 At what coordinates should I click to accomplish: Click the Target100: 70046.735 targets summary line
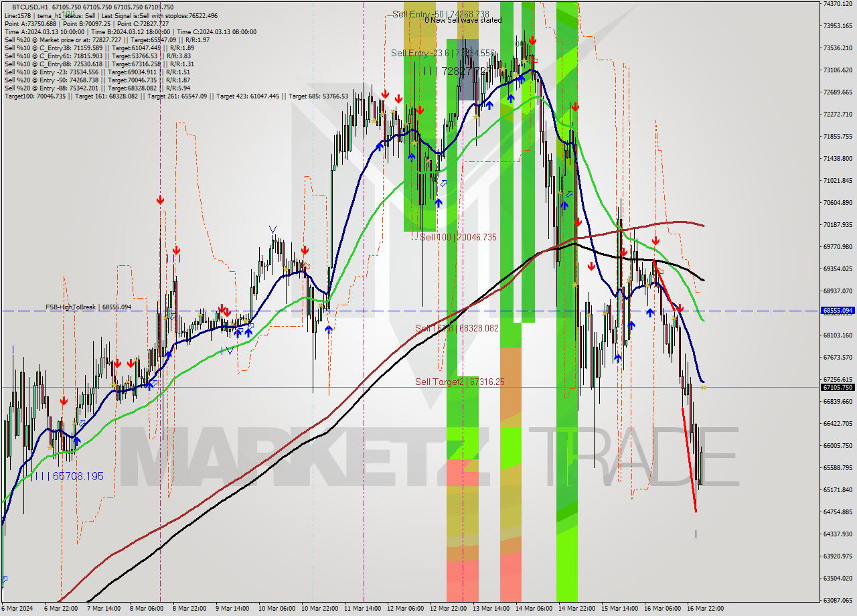(x=176, y=96)
